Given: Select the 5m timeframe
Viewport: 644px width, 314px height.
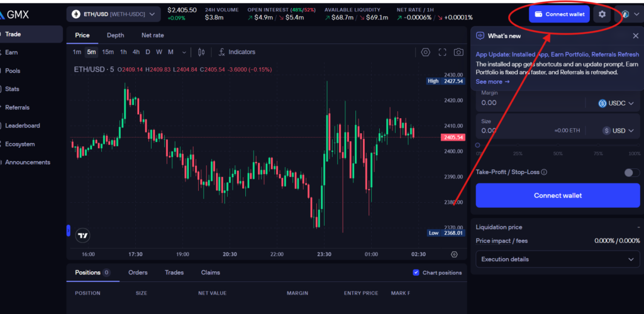Looking at the screenshot, I should [91, 52].
